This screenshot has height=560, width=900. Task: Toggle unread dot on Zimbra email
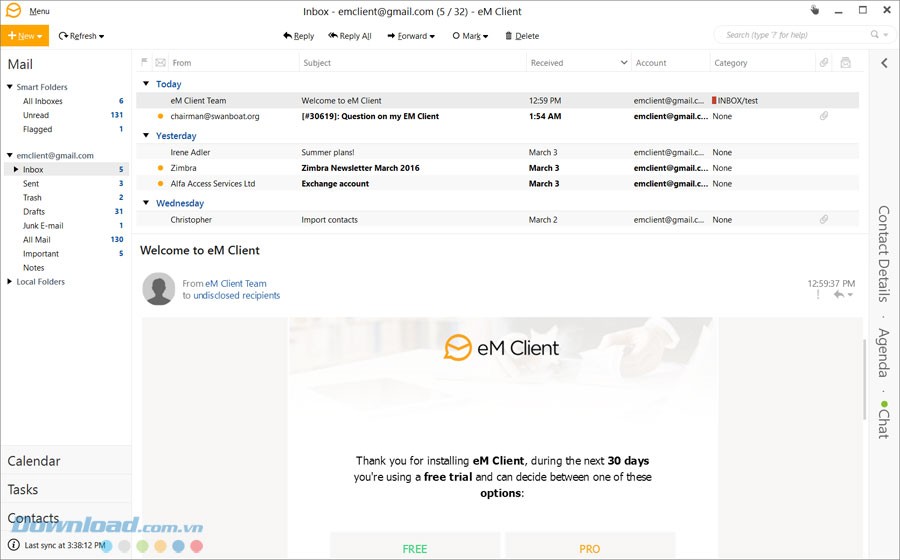pyautogui.click(x=161, y=168)
